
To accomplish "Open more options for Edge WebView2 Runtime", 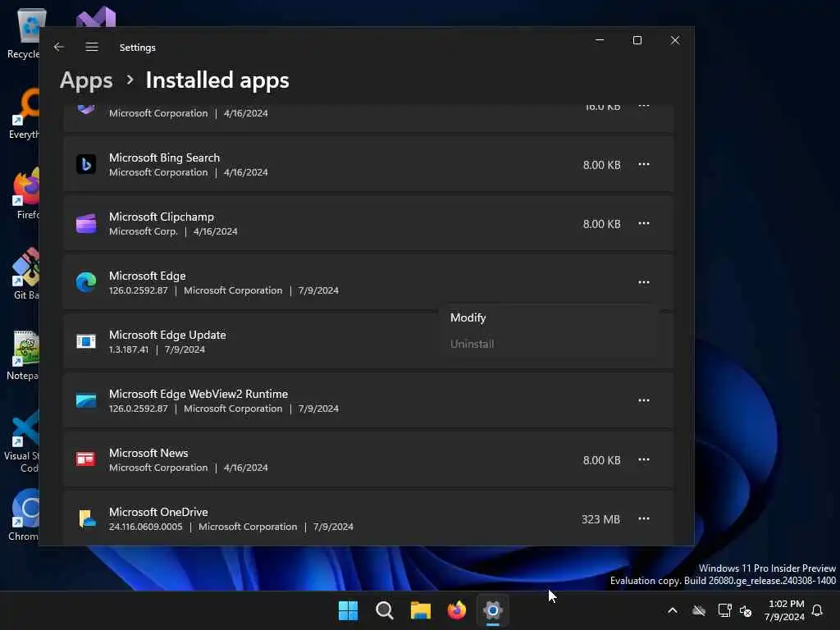I will (644, 400).
